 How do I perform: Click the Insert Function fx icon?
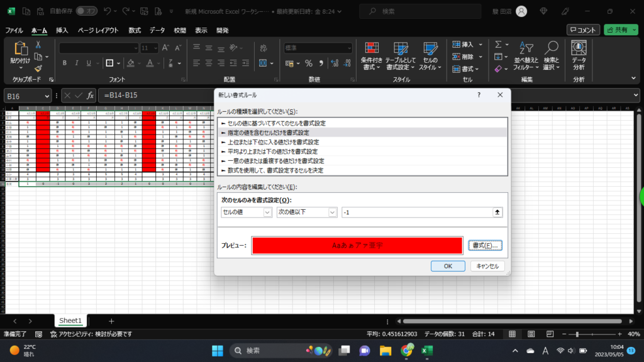tap(90, 96)
